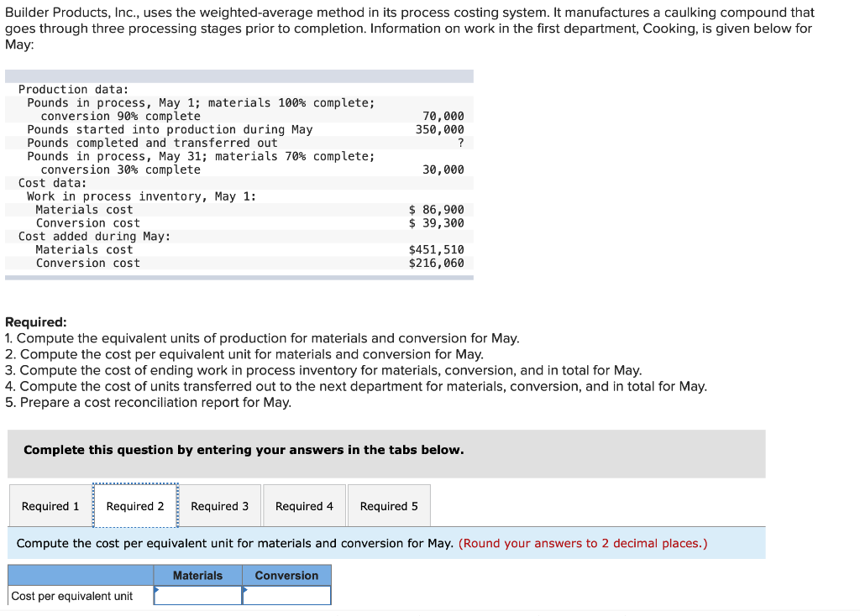Click the Materials cost per equivalent unit field

198,596
